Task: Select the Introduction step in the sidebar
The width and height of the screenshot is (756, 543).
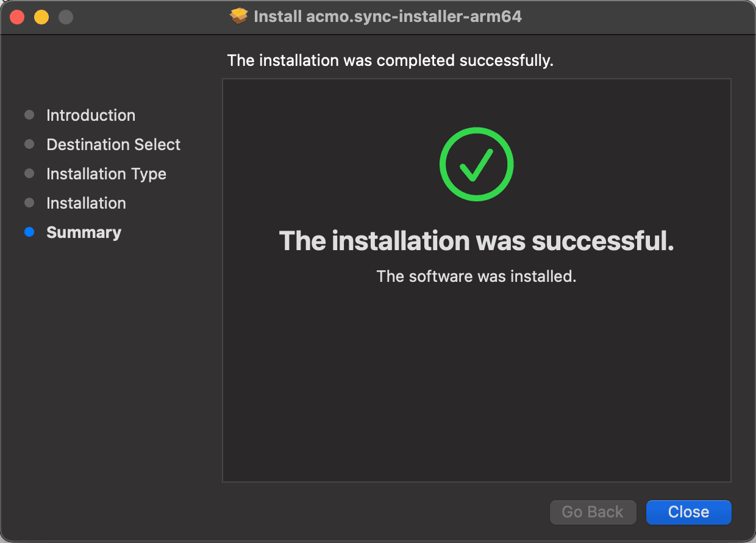Action: point(90,115)
